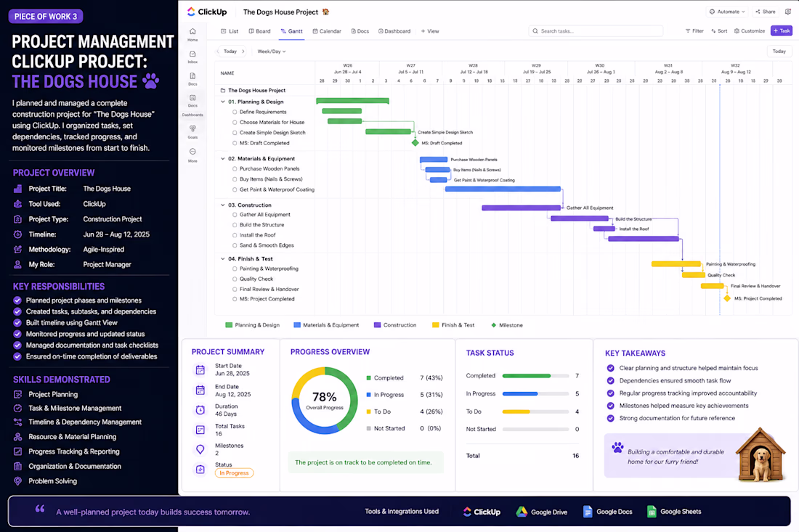Screen dimensions: 799x532
Task: Click the In Progress status badge
Action: pyautogui.click(x=234, y=473)
